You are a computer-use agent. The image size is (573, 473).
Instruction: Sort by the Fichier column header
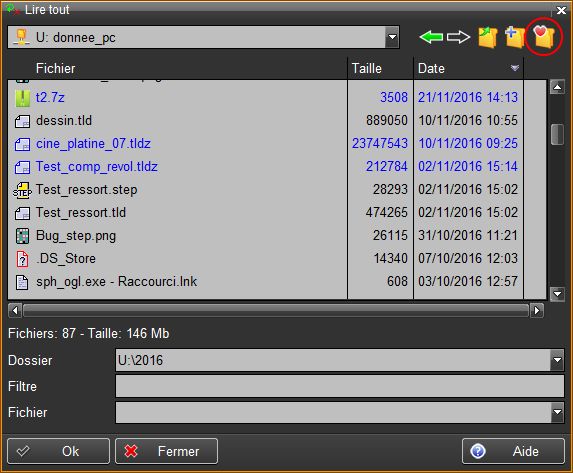tap(177, 68)
